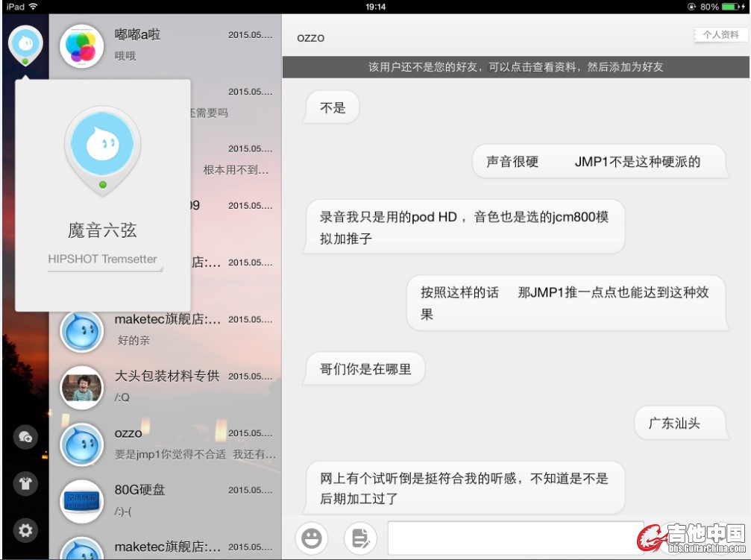Open the 个人资料 profile button
This screenshot has width=751, height=560.
721,34
